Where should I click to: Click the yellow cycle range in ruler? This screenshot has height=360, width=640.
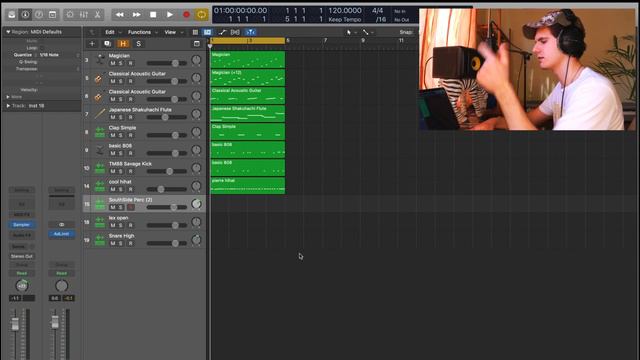click(x=247, y=40)
